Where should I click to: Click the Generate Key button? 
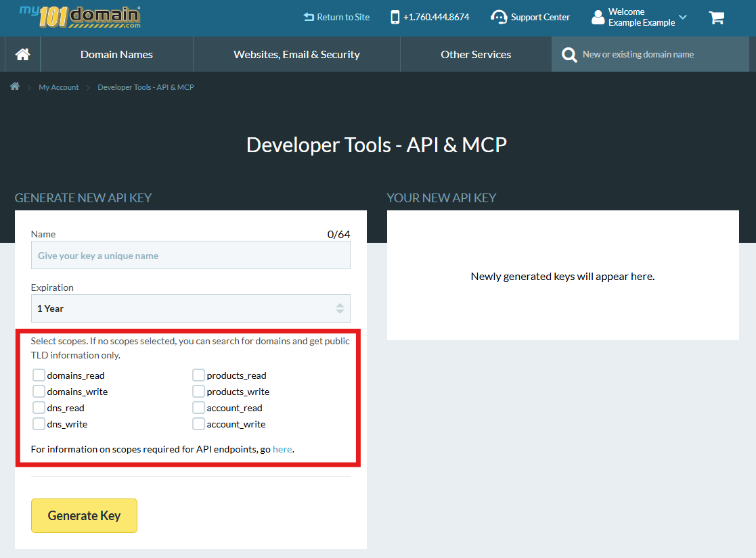[x=85, y=515]
